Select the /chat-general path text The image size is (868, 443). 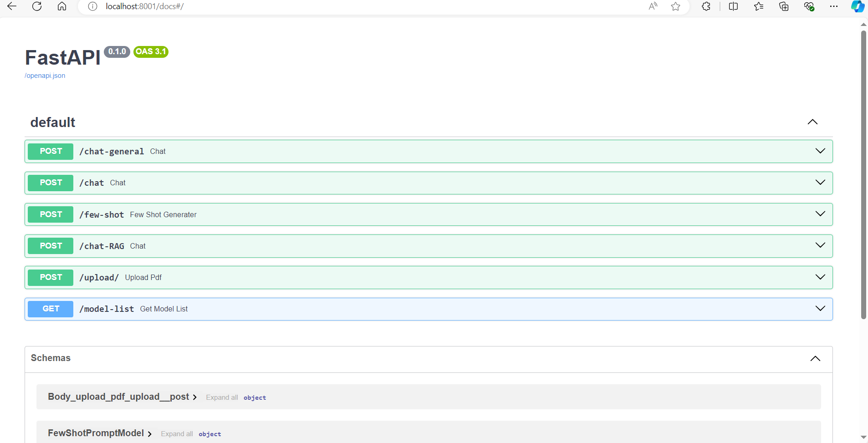point(112,152)
